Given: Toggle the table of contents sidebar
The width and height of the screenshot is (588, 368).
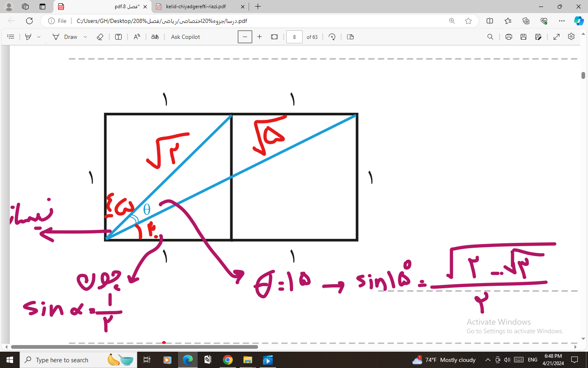Looking at the screenshot, I should pyautogui.click(x=11, y=37).
